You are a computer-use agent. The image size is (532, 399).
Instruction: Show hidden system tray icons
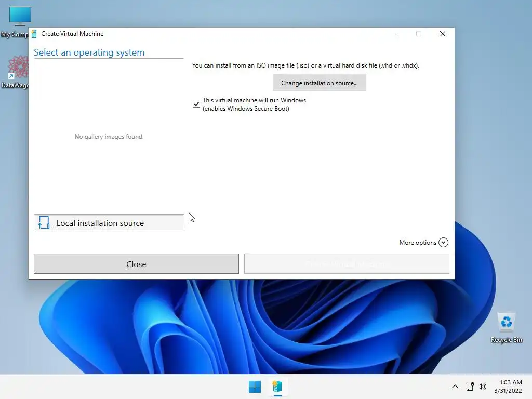coord(455,387)
